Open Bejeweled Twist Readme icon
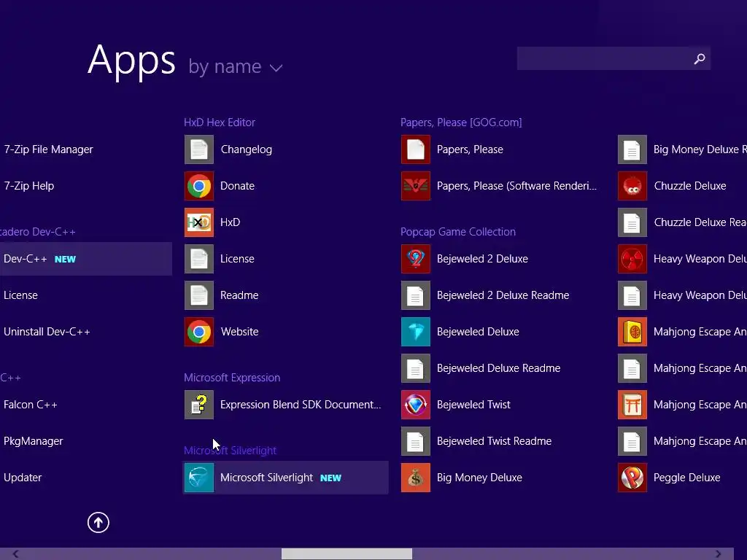Image resolution: width=747 pixels, height=560 pixels. pyautogui.click(x=415, y=441)
